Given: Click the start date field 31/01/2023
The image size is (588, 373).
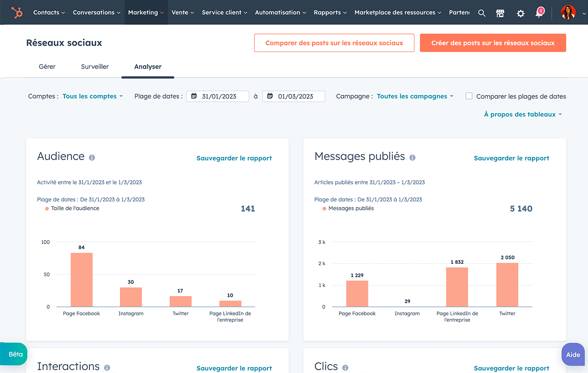Looking at the screenshot, I should 218,96.
